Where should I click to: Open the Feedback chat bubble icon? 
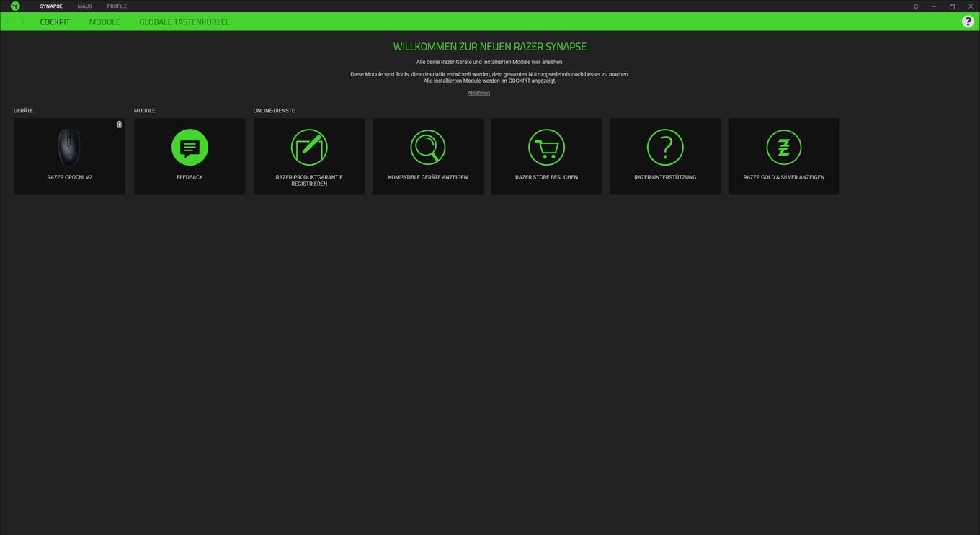[190, 148]
